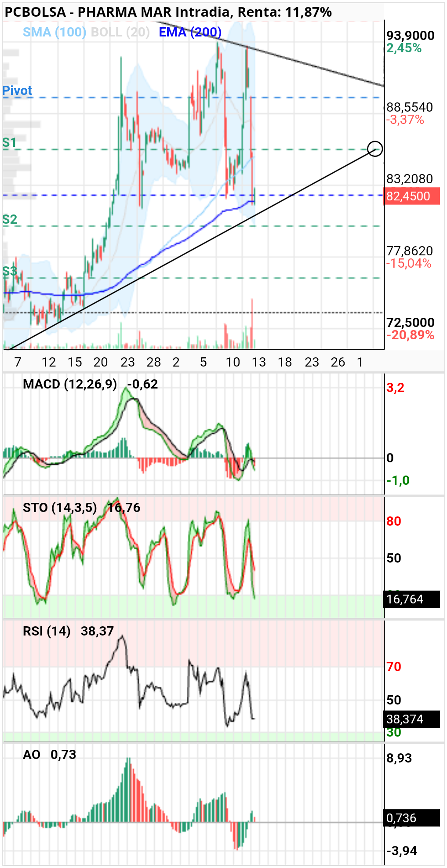Click the -3,37% percentage label
This screenshot has height=868, width=447.
point(405,120)
